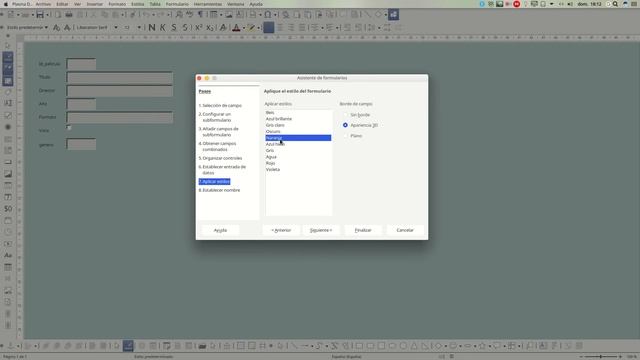The image size is (640, 360).
Task: Select Azul hielo style
Action: coord(298,144)
